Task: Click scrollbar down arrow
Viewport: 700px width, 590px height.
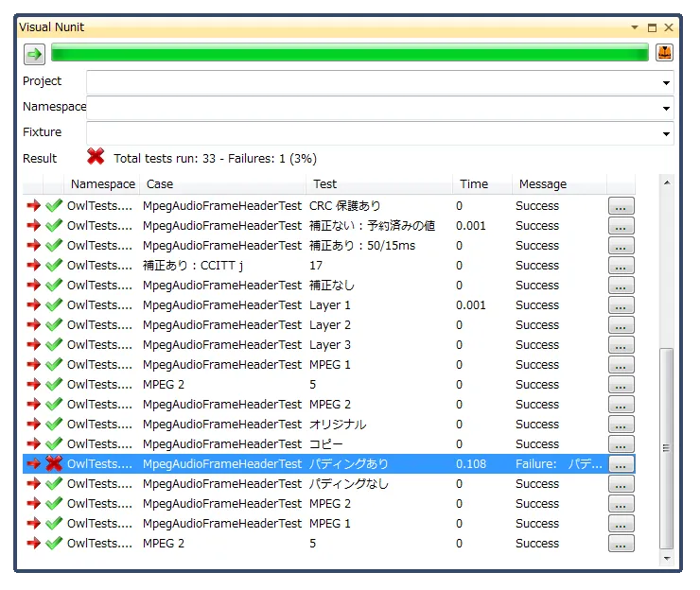Action: point(667,558)
